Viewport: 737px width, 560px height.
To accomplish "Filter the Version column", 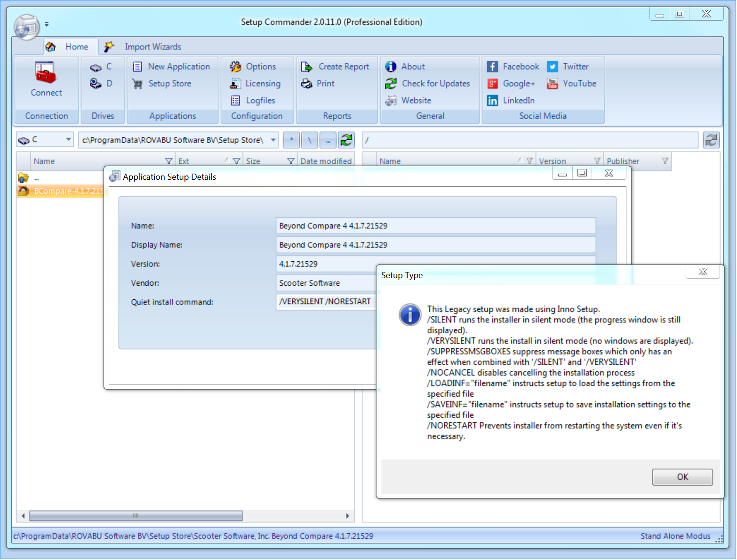I will pyautogui.click(x=597, y=161).
